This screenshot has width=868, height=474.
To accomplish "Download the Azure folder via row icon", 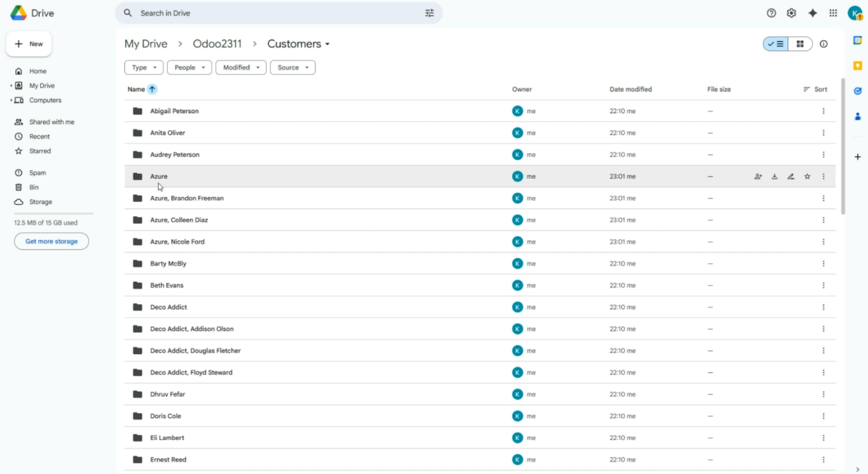I will click(775, 177).
